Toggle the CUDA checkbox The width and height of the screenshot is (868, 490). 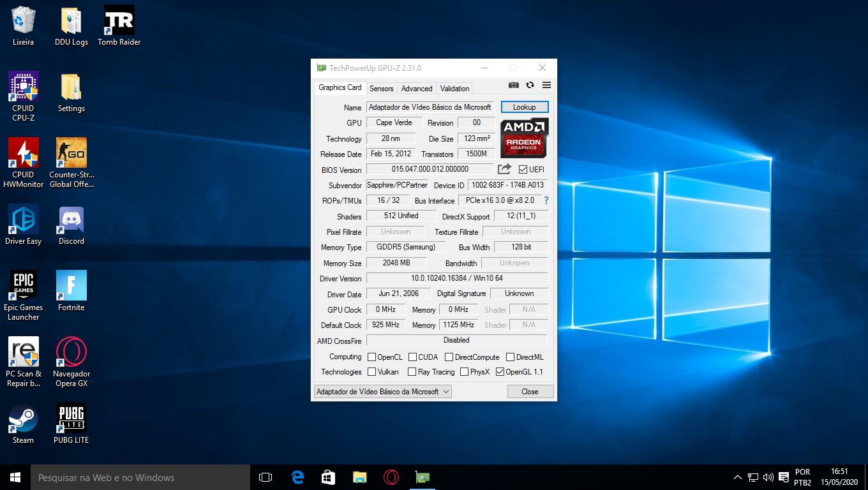click(413, 357)
